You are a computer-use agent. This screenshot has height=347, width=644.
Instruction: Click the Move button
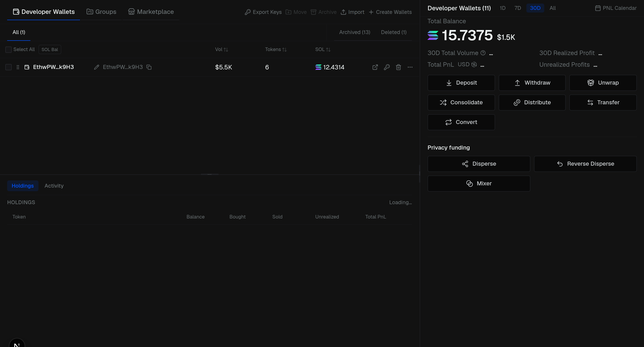296,12
